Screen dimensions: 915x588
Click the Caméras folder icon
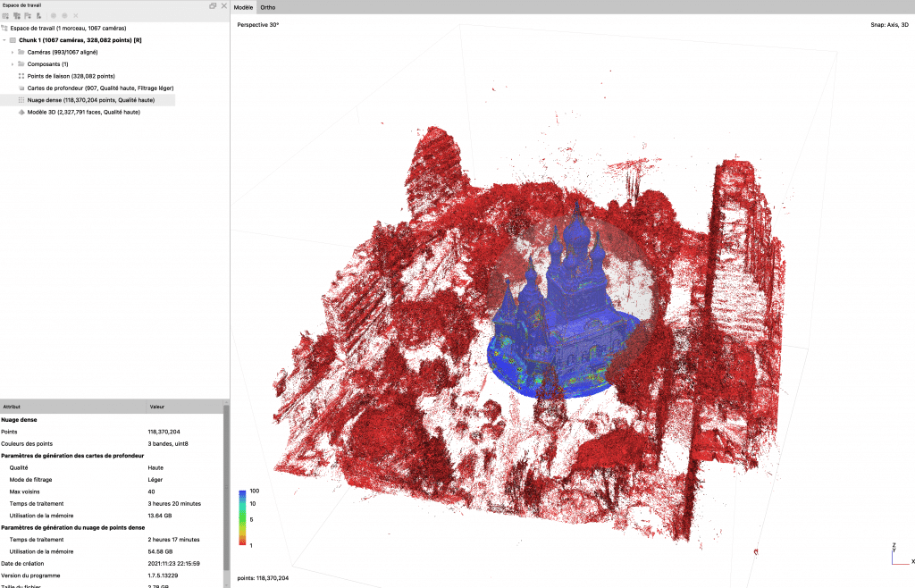pyautogui.click(x=21, y=52)
